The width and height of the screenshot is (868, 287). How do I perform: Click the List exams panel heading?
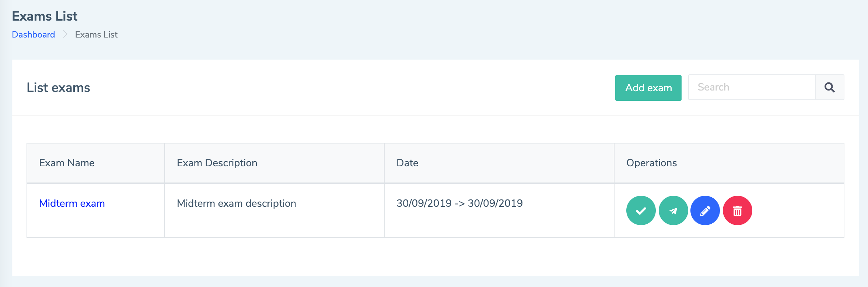tap(59, 88)
